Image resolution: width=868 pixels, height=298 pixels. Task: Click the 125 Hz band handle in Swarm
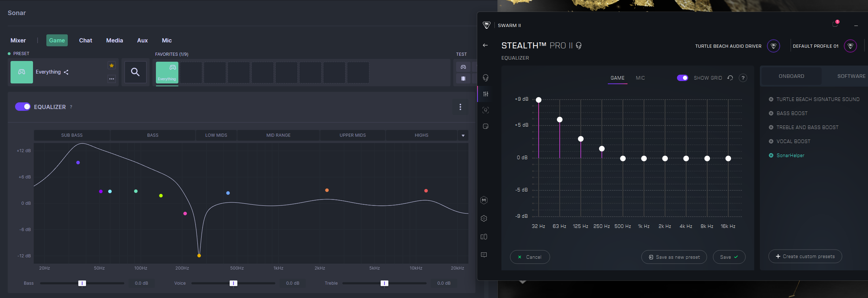pos(581,139)
